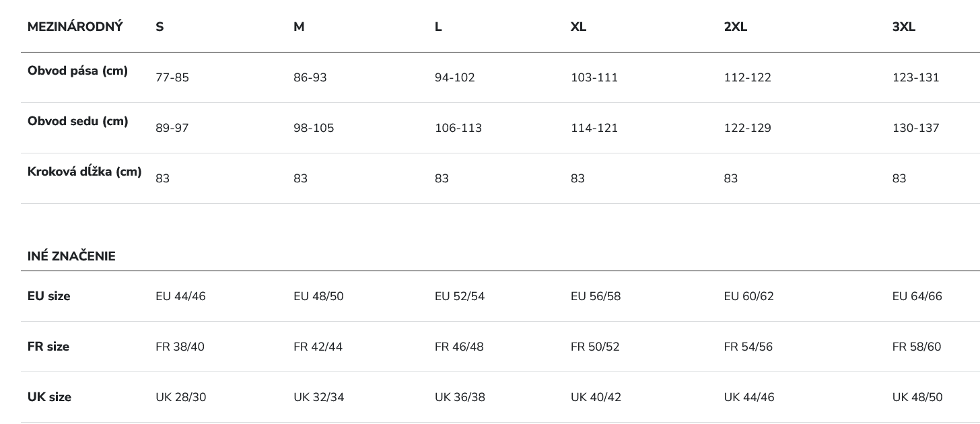Click the FR size row label
The image size is (980, 424).
coord(48,347)
